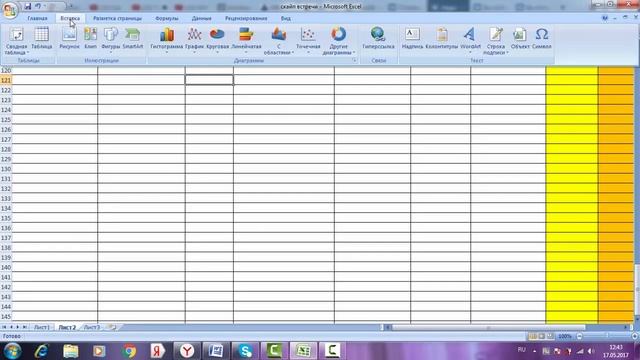Switch to sheet tab Лист3
Viewport: 640px width, 360px height.
pyautogui.click(x=92, y=327)
